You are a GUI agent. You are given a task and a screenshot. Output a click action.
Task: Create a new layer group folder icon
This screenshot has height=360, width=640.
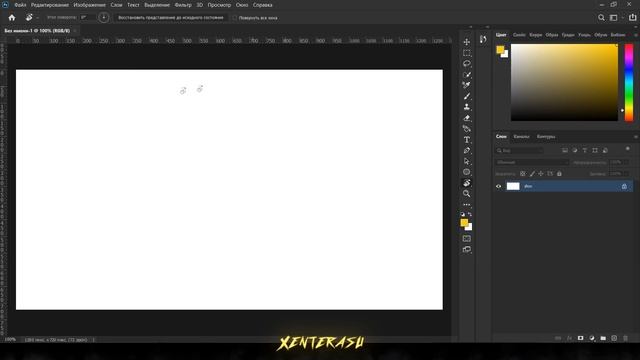coord(603,338)
